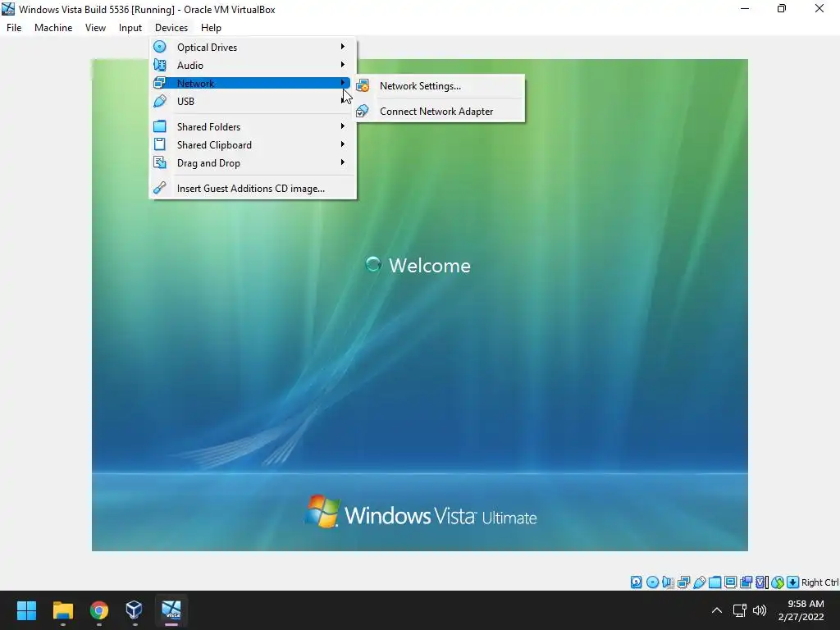Click the Guest Additions wrench icon
This screenshot has width=840, height=630.
160,188
